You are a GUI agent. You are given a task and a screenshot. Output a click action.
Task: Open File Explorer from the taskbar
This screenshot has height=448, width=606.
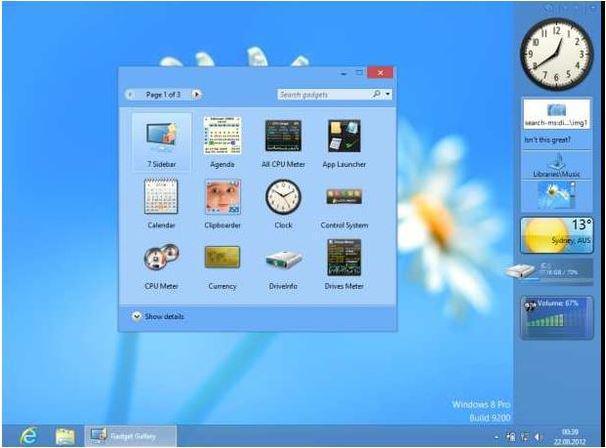65,436
